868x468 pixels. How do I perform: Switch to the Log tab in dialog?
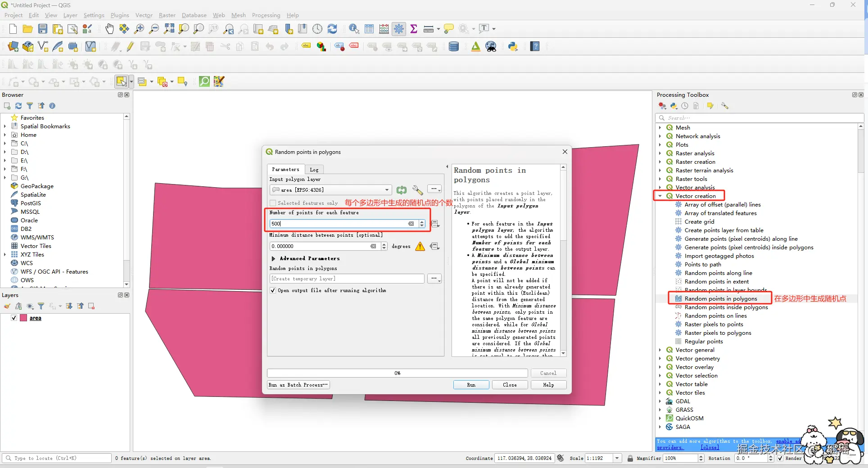point(314,170)
